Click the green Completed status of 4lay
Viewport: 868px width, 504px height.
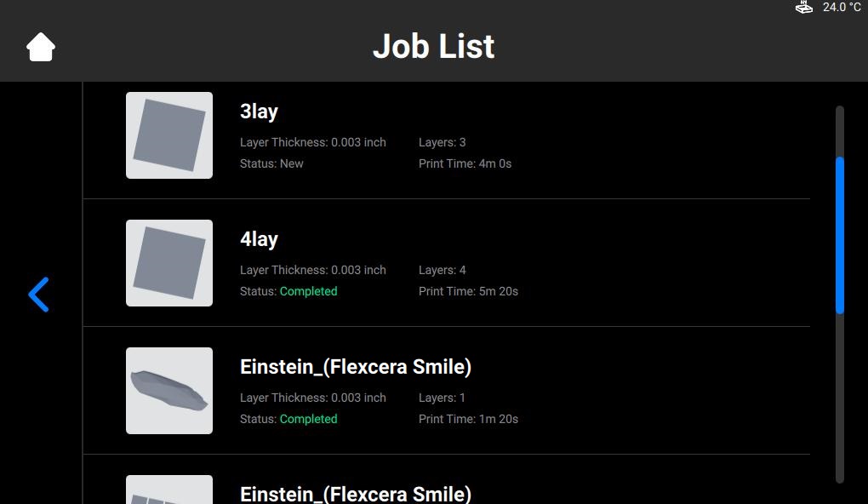pos(308,291)
